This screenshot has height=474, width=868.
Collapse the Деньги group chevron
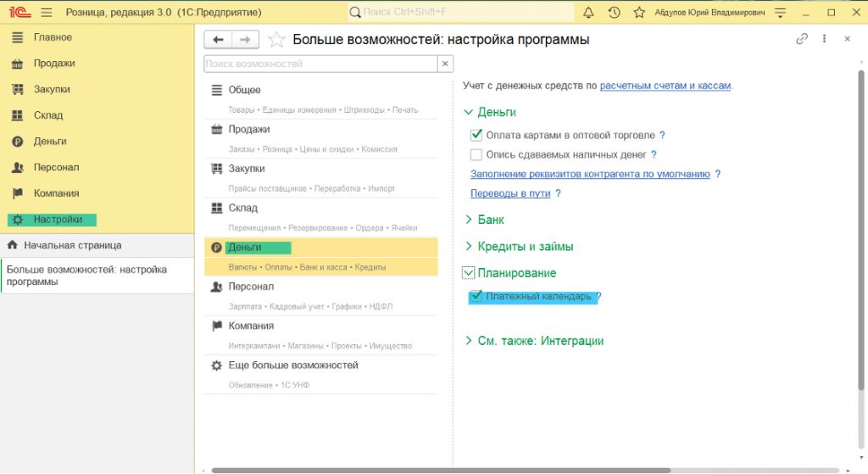pos(468,113)
